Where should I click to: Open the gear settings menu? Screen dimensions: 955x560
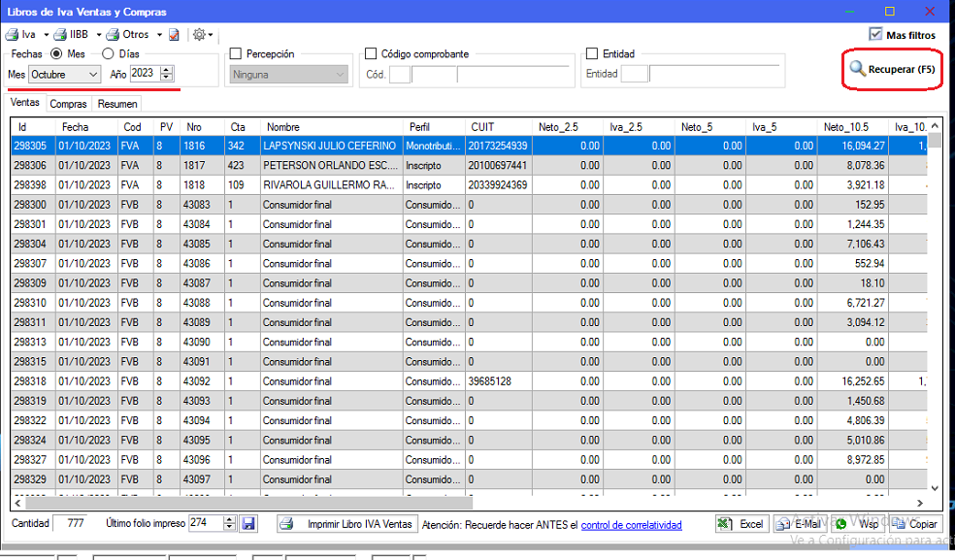201,35
